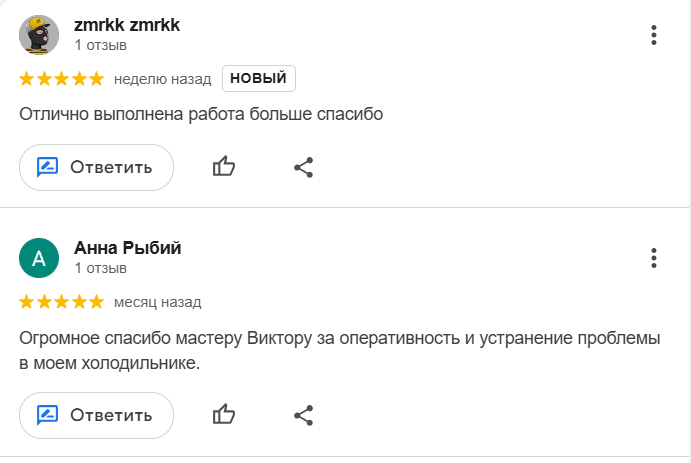Viewport: 691px width, 463px height.
Task: Open three-dot menu for zmrkk zmrkk review
Action: pyautogui.click(x=654, y=35)
